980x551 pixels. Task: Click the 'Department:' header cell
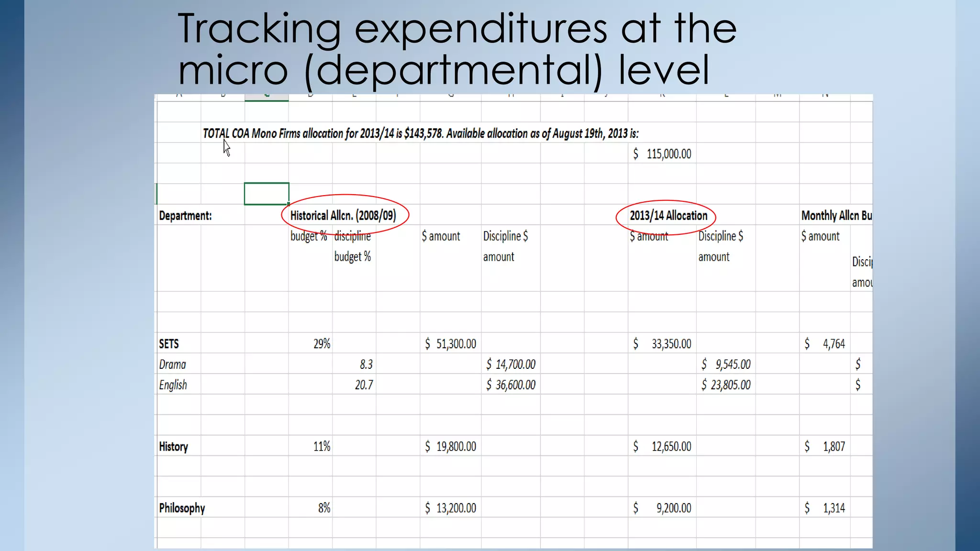pos(185,216)
